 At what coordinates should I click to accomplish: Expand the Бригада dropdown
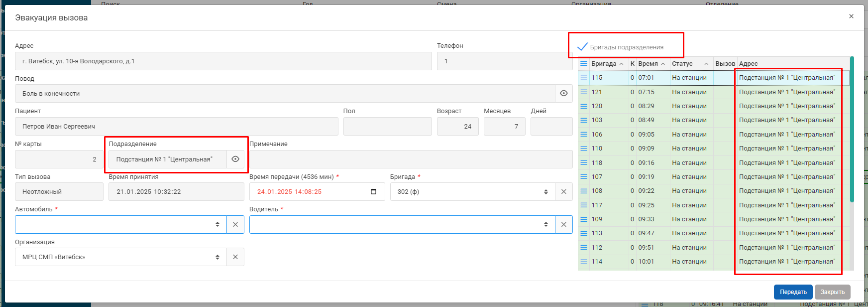(x=546, y=192)
